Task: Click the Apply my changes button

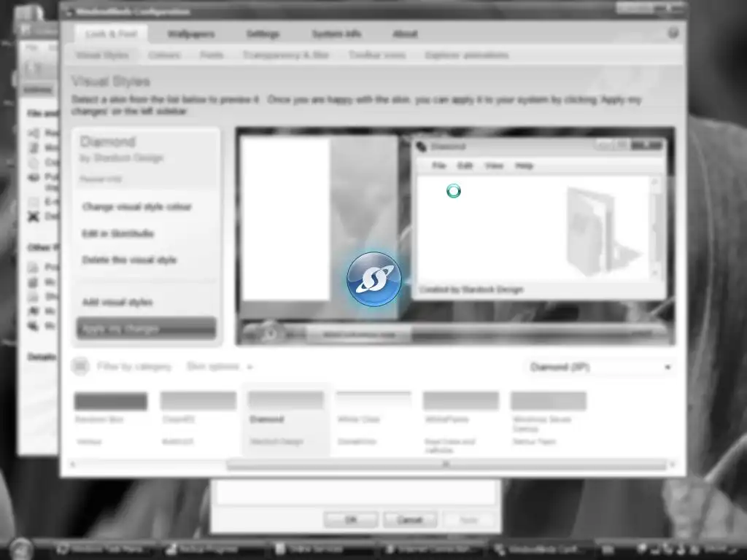Action: 146,329
